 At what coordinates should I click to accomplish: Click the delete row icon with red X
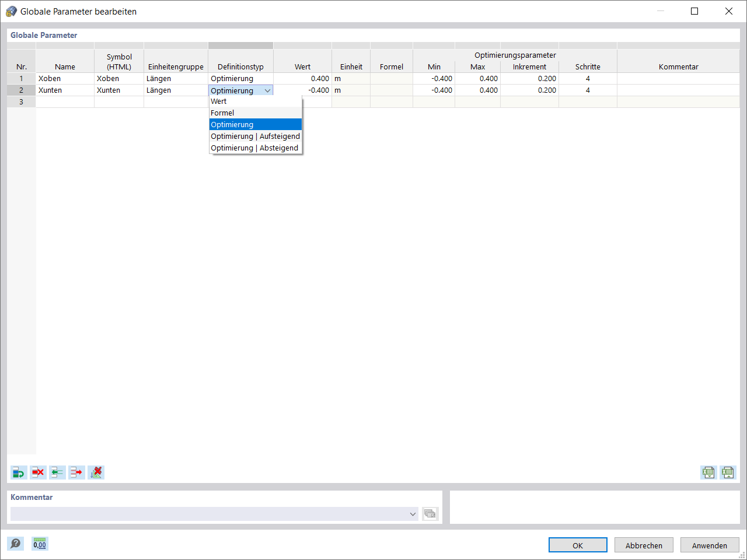click(38, 473)
